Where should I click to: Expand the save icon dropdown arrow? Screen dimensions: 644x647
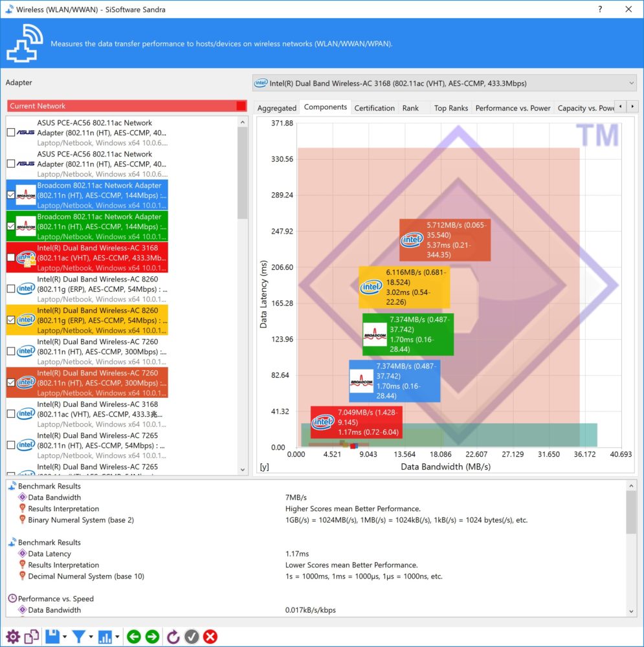[65, 637]
